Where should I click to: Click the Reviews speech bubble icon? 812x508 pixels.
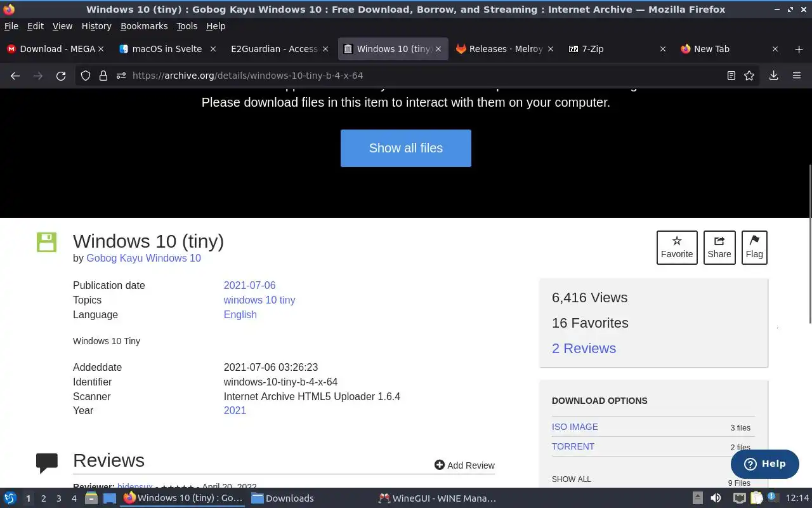(x=47, y=464)
